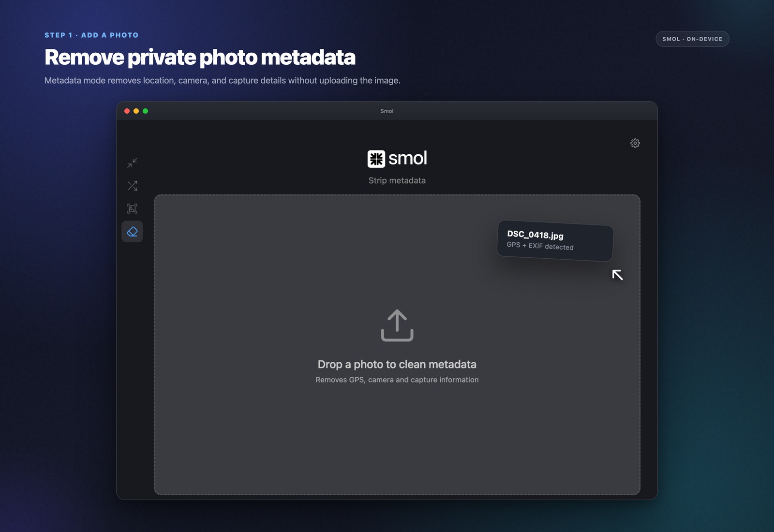Zoom the Smol window with the green button

click(146, 111)
